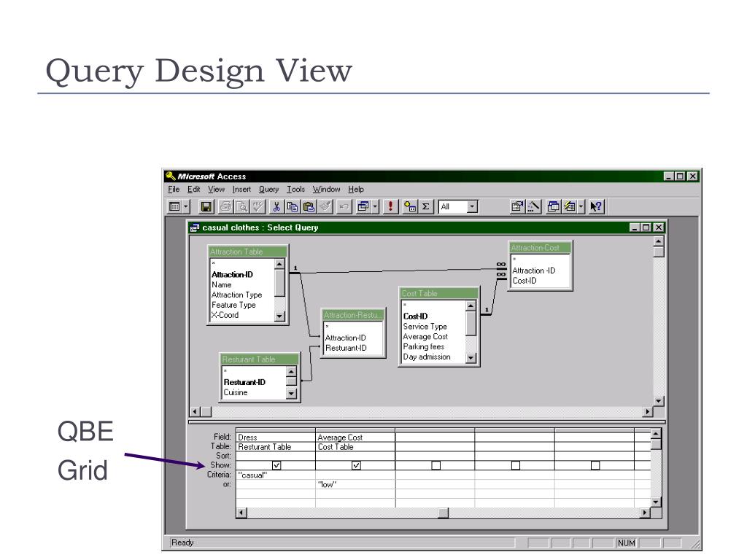Launch the Build expression icon

[x=533, y=206]
